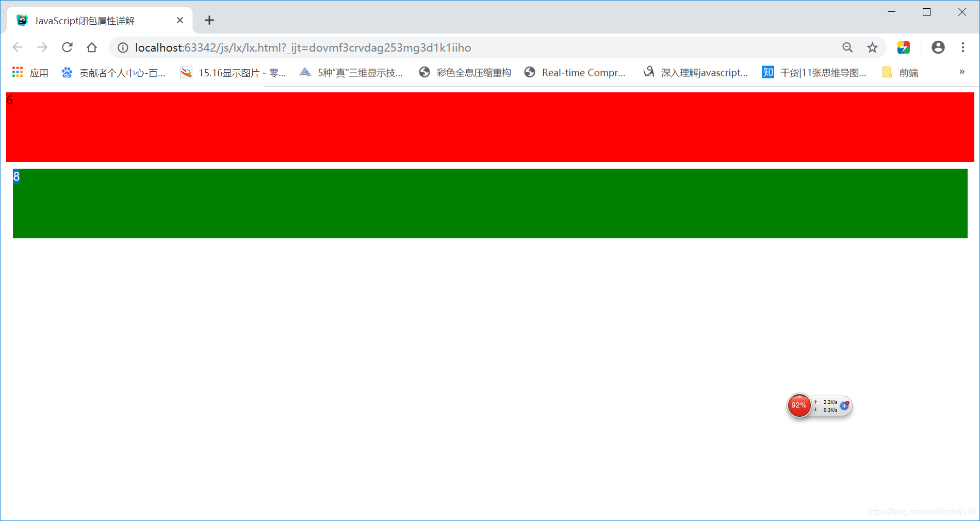980x521 pixels.
Task: Open the zoom magnifier in address bar
Action: pos(847,47)
